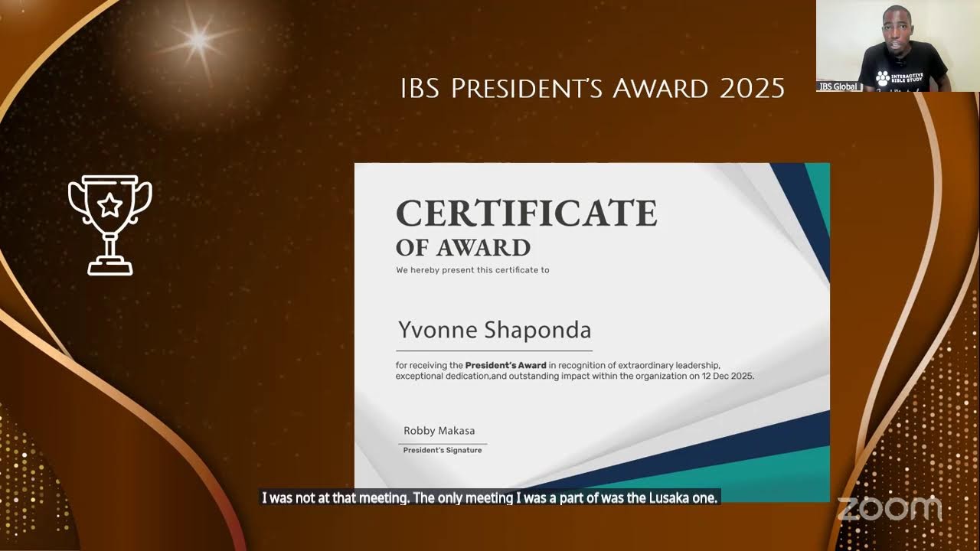Click the 'CERTIFICATE' heading
This screenshot has height=551, width=980.
(x=527, y=213)
